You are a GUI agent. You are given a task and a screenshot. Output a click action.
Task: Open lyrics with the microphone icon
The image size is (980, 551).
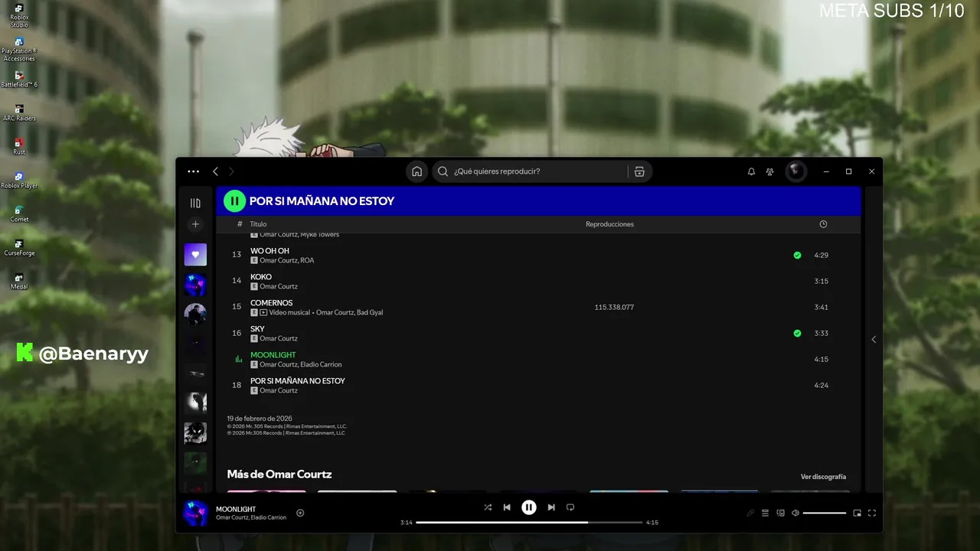[750, 513]
